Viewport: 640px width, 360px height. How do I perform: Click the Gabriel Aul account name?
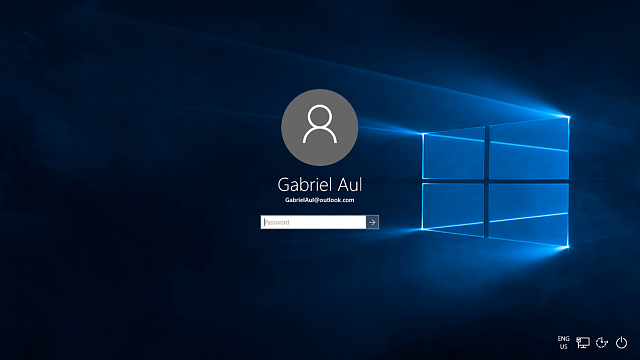(x=320, y=184)
